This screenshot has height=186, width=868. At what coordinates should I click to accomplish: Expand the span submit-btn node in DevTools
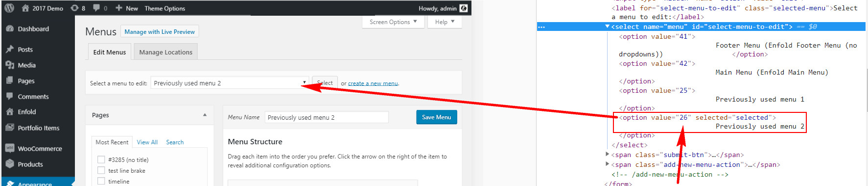(x=608, y=155)
